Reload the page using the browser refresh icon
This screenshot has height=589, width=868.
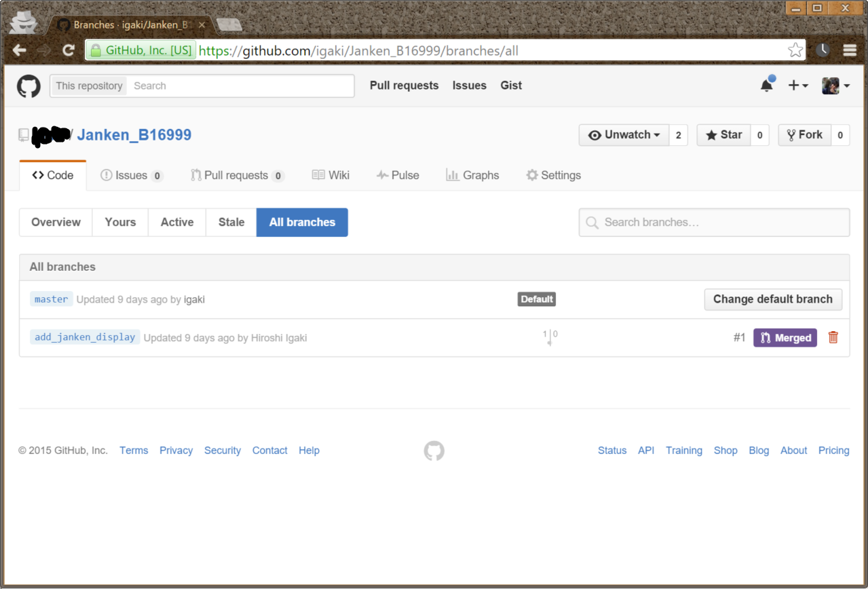coord(68,50)
